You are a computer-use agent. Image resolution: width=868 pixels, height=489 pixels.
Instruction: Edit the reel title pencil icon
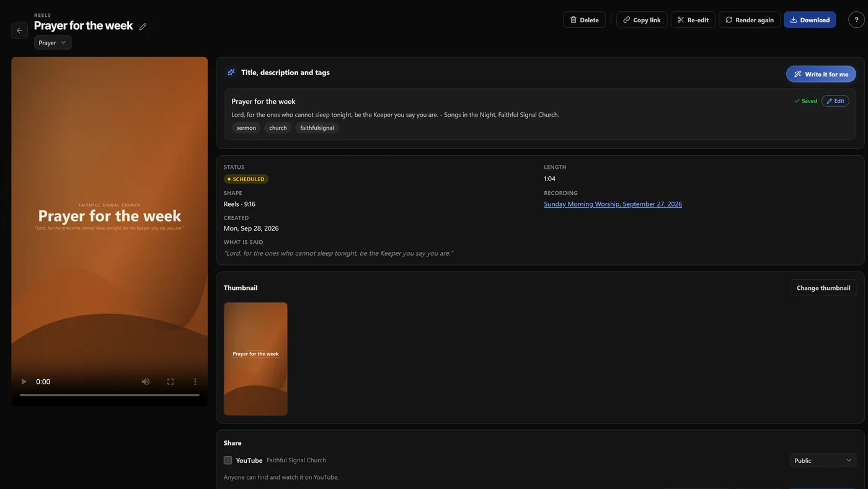(x=143, y=26)
